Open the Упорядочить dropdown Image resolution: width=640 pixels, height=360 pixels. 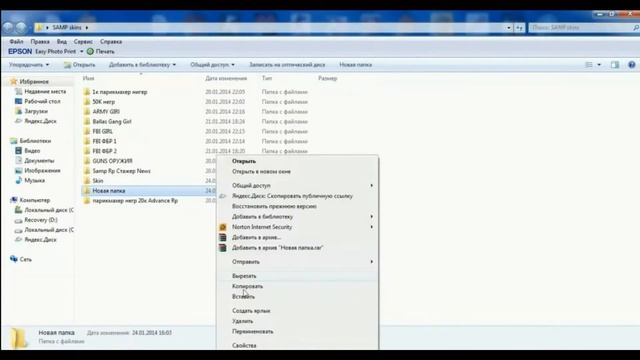coord(29,65)
